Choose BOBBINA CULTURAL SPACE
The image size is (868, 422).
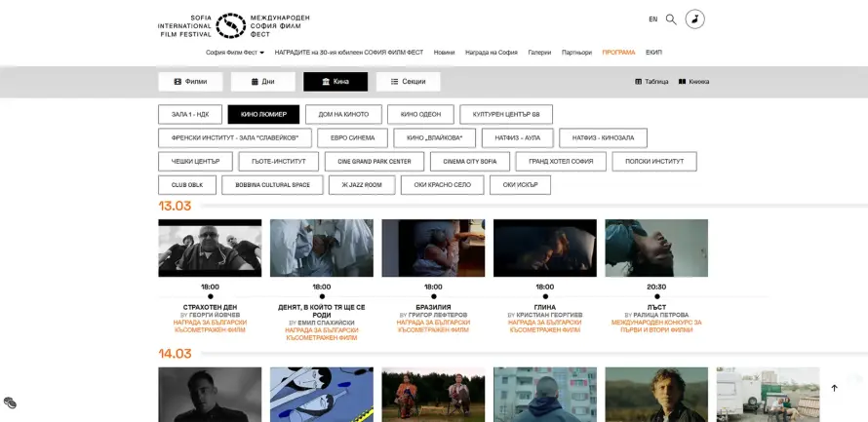(272, 185)
